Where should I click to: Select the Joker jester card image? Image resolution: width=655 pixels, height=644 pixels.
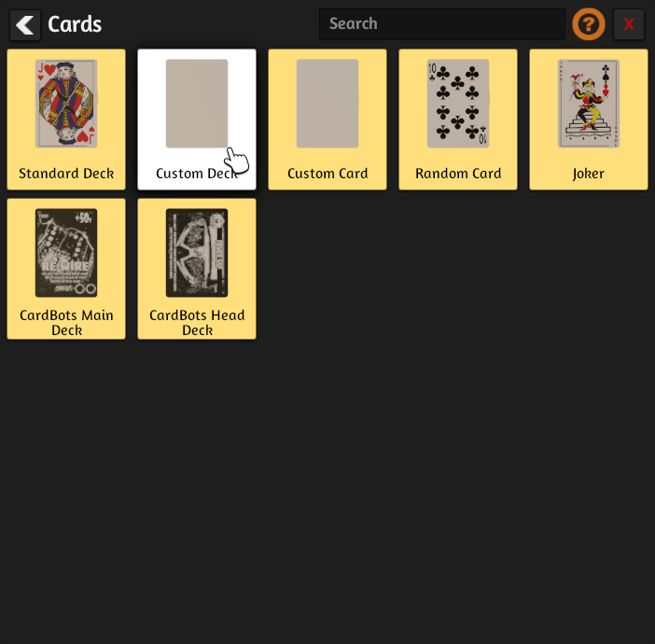pyautogui.click(x=589, y=104)
